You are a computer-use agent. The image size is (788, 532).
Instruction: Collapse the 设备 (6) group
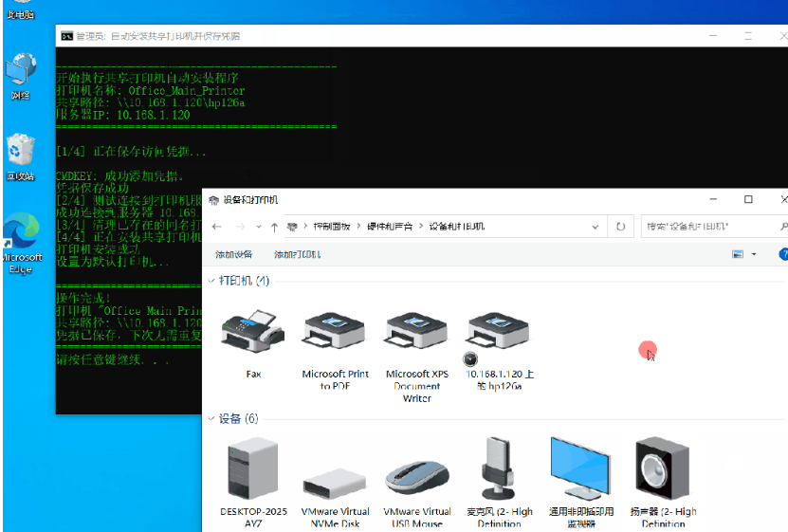click(211, 419)
